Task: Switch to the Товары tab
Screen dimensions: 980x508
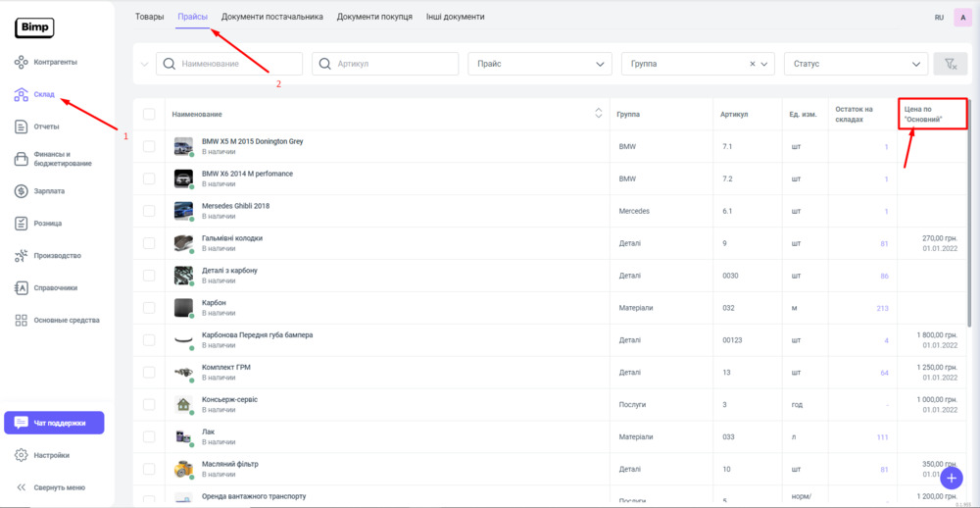Action: [149, 17]
